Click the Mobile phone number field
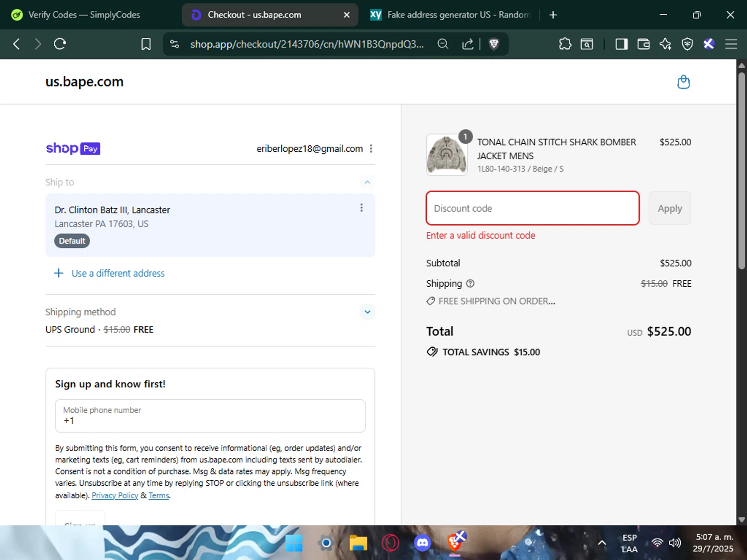The height and width of the screenshot is (560, 747). 210,416
